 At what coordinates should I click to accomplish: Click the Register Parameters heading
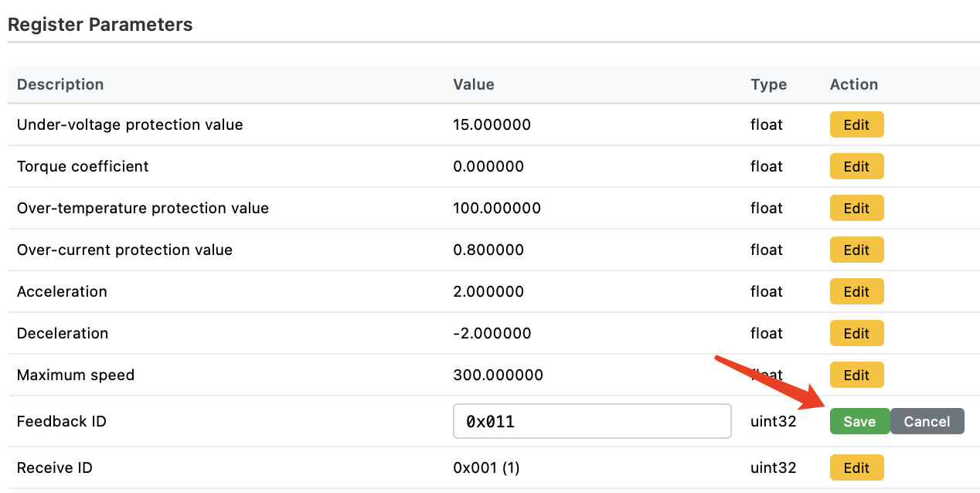[x=100, y=24]
